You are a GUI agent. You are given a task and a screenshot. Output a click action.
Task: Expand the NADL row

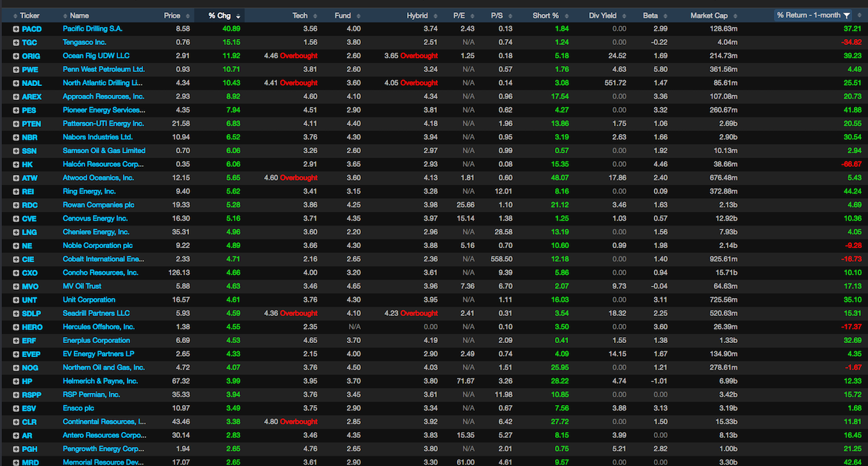(x=16, y=83)
